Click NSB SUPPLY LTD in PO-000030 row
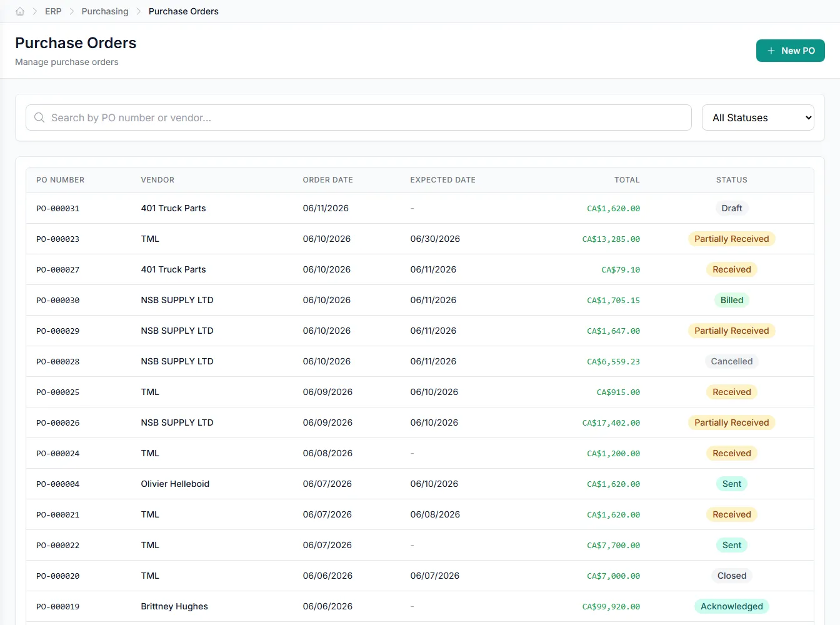 pos(177,300)
